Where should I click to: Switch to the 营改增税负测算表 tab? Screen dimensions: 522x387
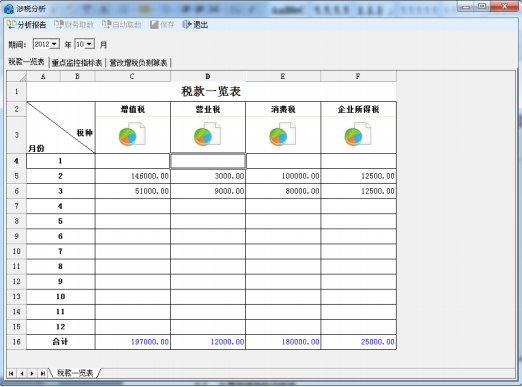[138, 63]
